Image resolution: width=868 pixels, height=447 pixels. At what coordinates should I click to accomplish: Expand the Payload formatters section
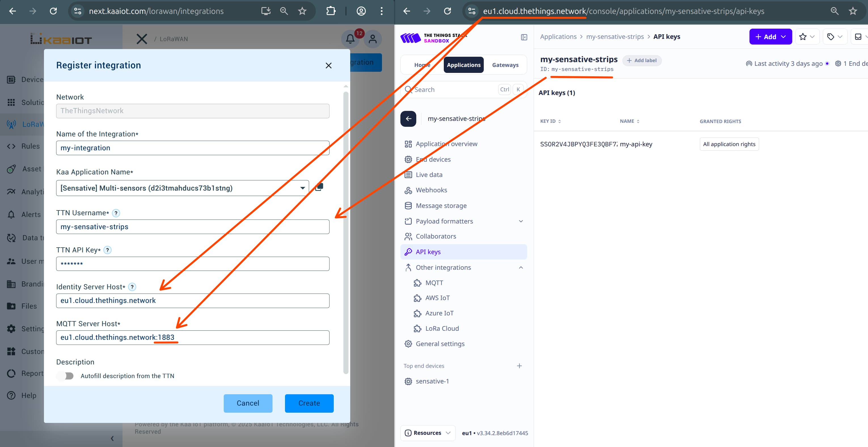[x=521, y=221]
